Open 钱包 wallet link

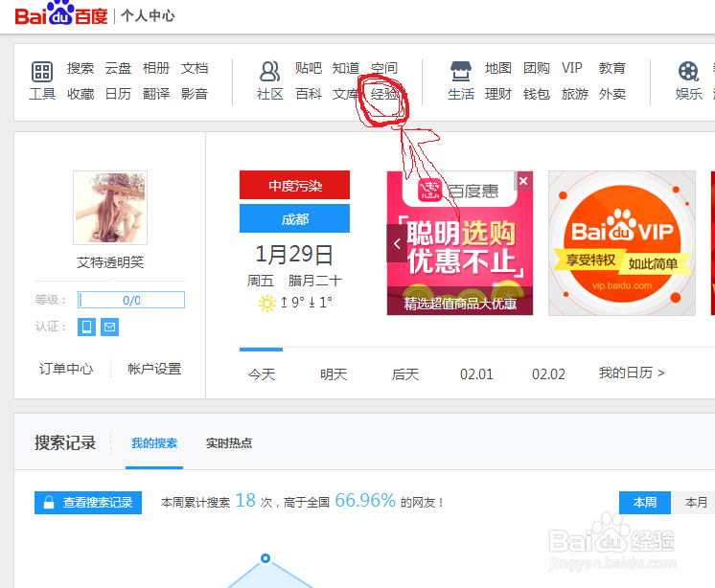537,94
